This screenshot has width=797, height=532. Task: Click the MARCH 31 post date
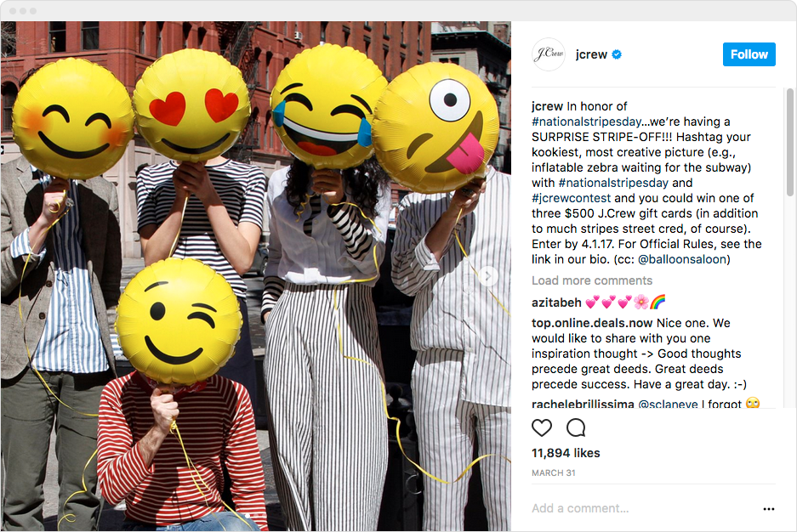553,473
